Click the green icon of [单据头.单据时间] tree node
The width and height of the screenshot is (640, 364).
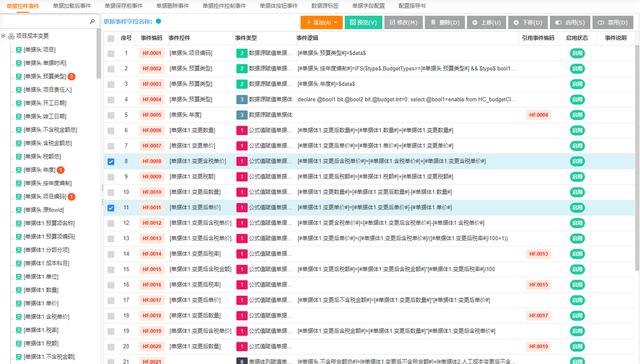pyautogui.click(x=18, y=63)
